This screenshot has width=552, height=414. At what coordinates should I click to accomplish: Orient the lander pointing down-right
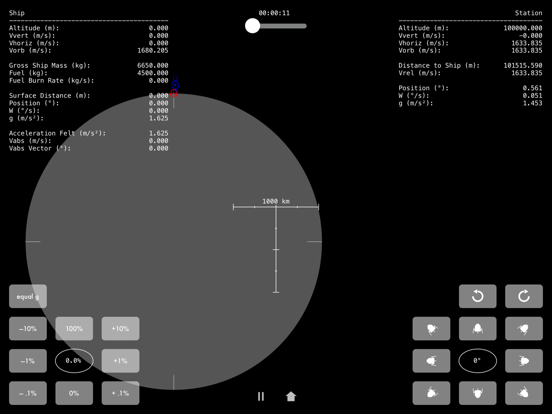pyautogui.click(x=524, y=393)
